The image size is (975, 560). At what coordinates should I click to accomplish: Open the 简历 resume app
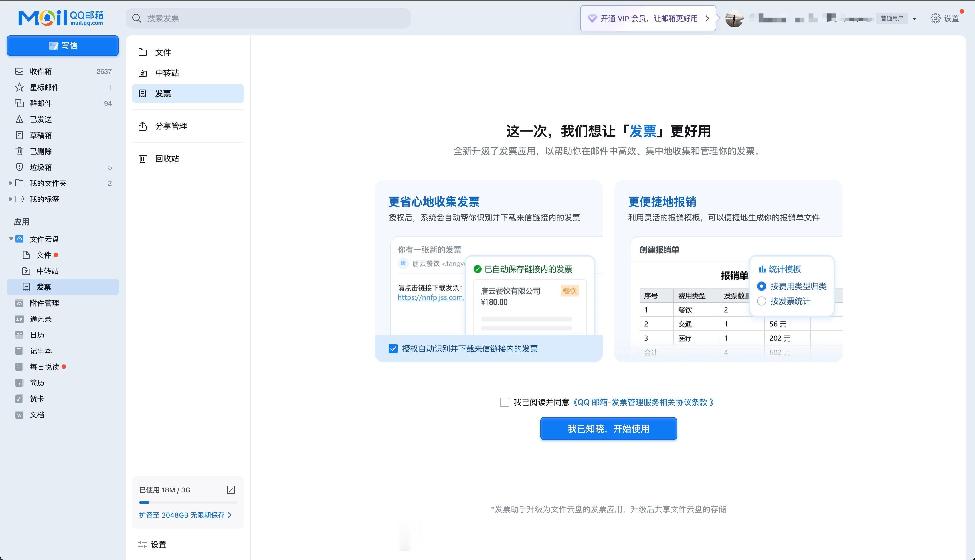37,383
